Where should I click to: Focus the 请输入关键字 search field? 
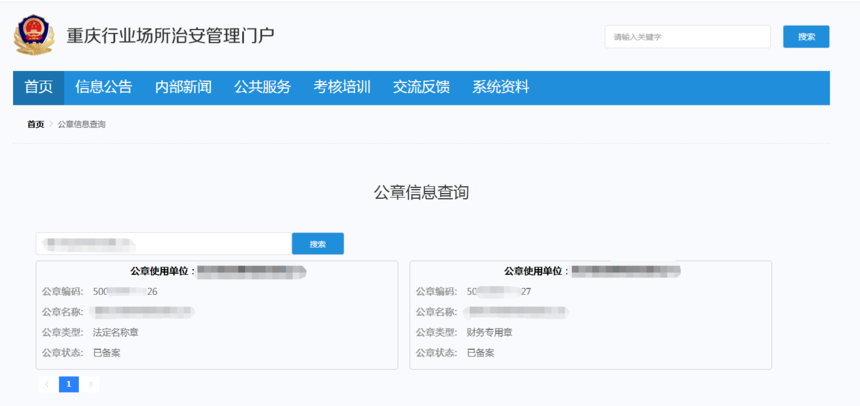pyautogui.click(x=687, y=37)
